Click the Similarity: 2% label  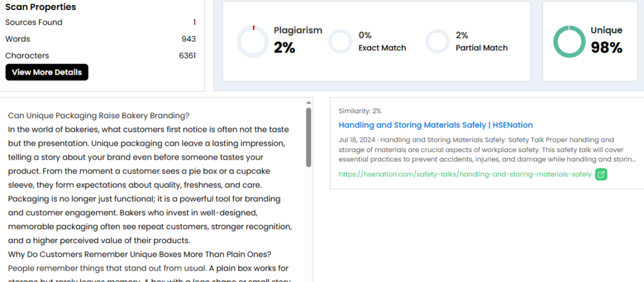coord(359,111)
